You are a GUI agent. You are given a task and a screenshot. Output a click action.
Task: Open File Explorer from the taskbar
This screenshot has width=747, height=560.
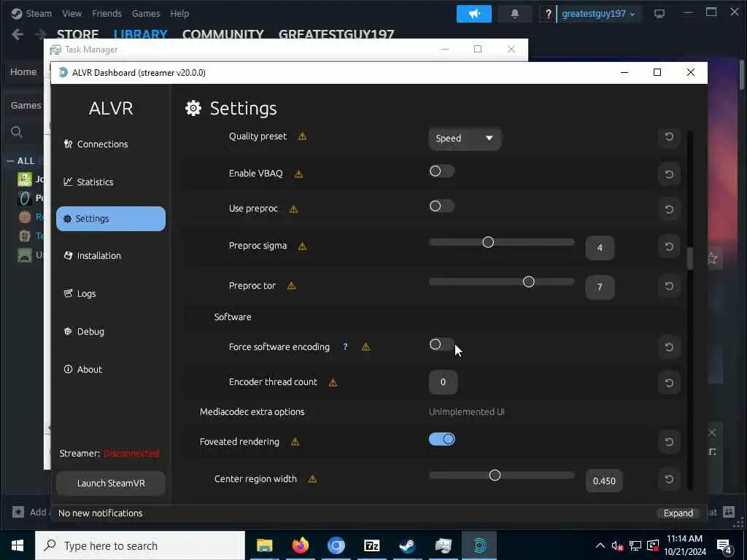pyautogui.click(x=264, y=545)
